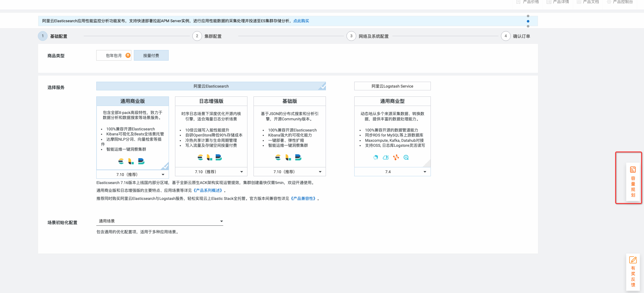Open 有奖反馈 feedback edit icon
This screenshot has height=293, width=644.
[x=633, y=260]
